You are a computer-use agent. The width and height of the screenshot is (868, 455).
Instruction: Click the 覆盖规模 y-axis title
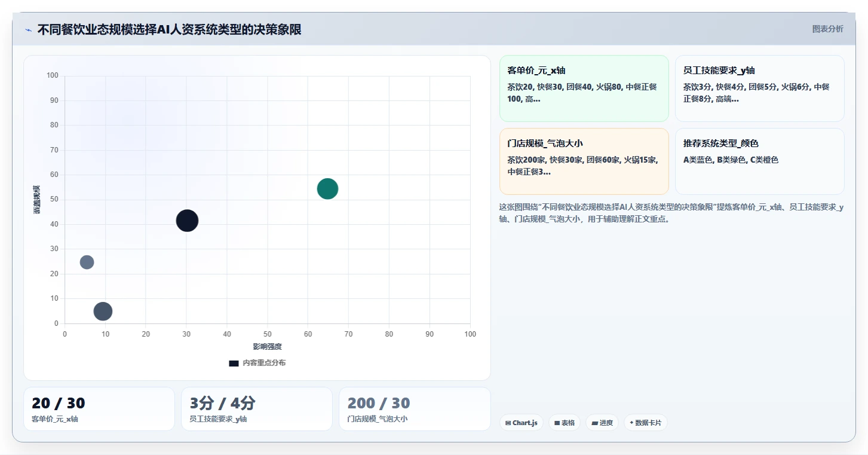point(37,200)
